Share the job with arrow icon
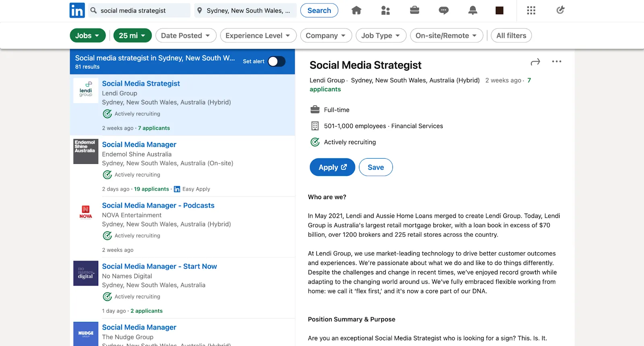The height and width of the screenshot is (346, 644). (x=535, y=62)
